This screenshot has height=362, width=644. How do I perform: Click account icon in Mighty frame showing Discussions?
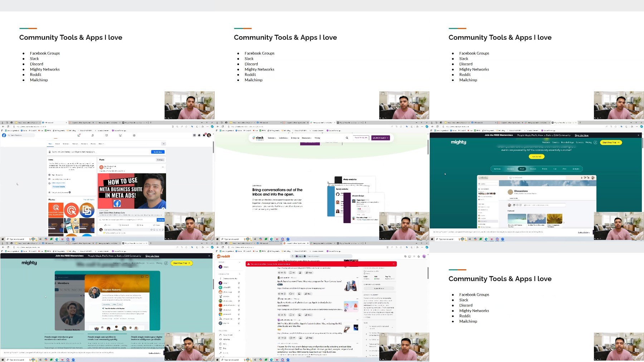[x=595, y=143]
